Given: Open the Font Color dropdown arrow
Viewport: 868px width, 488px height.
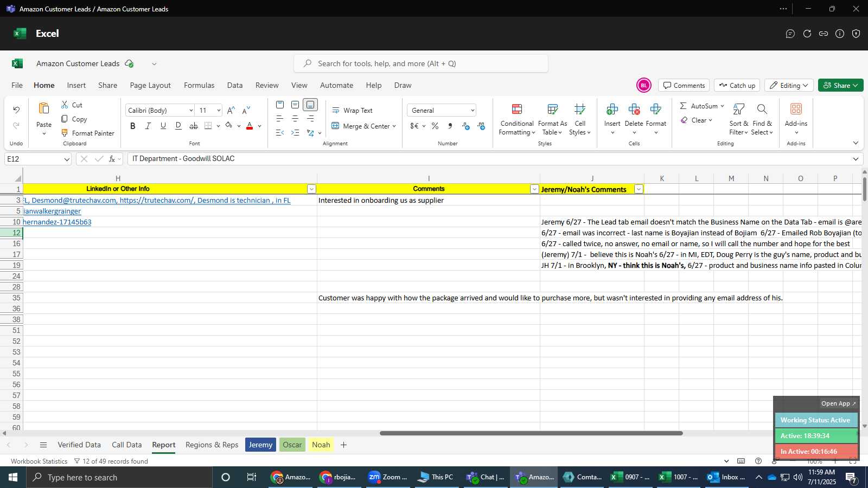Looking at the screenshot, I should pyautogui.click(x=260, y=126).
